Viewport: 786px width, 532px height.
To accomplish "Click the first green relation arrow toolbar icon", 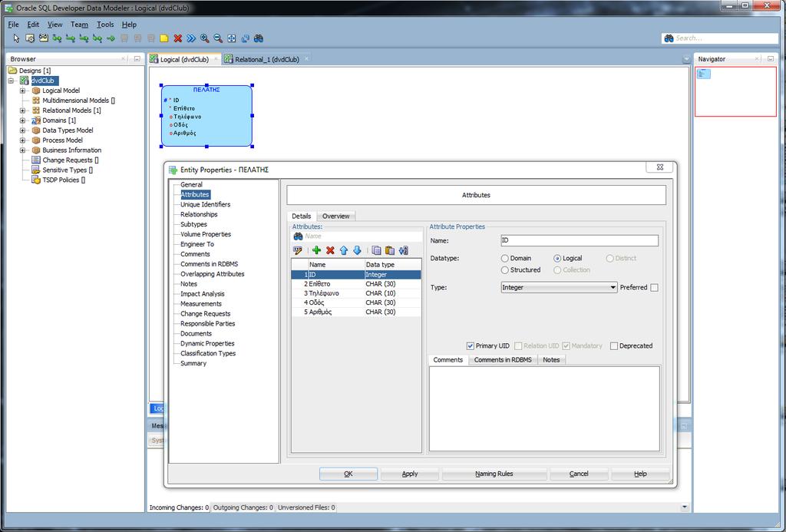I will coord(57,38).
